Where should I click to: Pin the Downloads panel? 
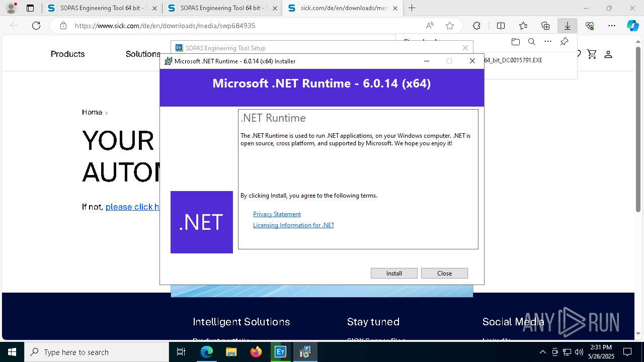[x=564, y=42]
